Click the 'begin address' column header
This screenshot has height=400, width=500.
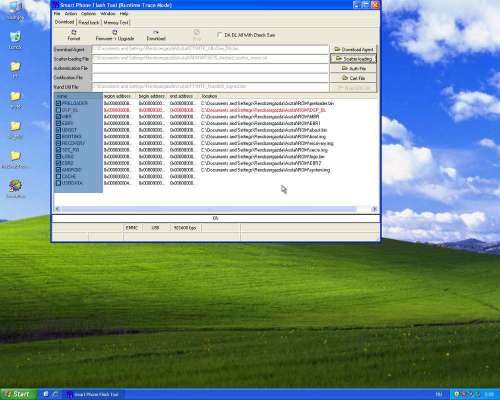[152, 96]
